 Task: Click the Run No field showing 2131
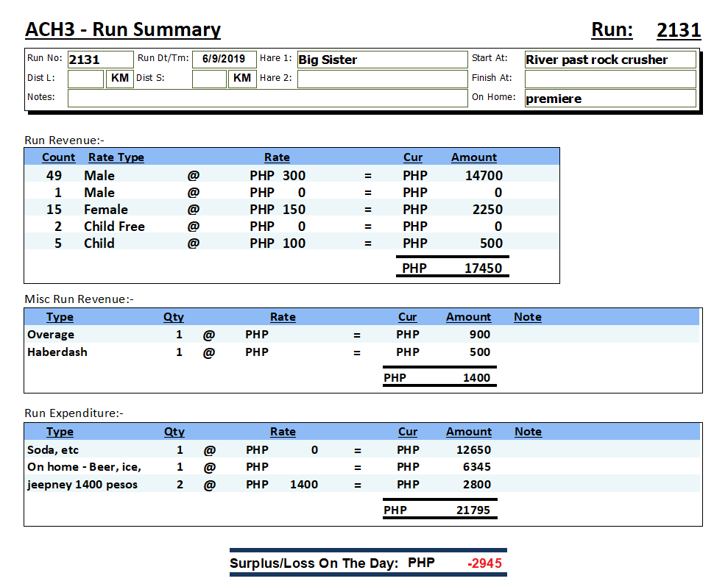pyautogui.click(x=100, y=60)
